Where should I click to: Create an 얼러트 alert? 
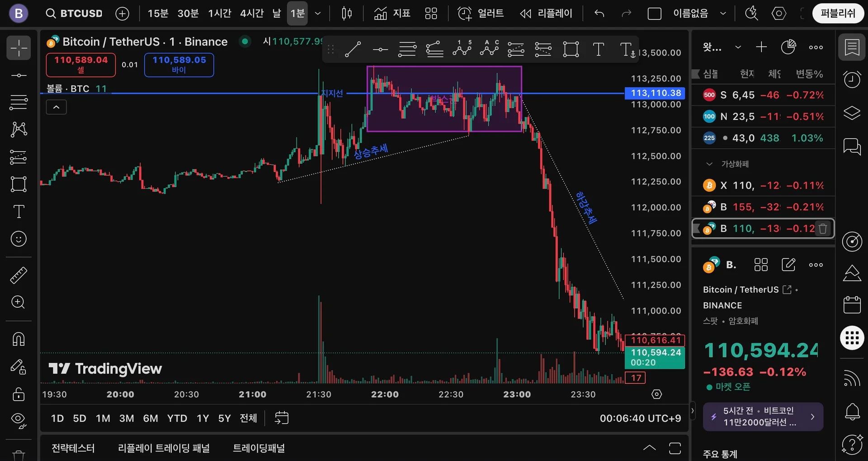[x=480, y=14]
